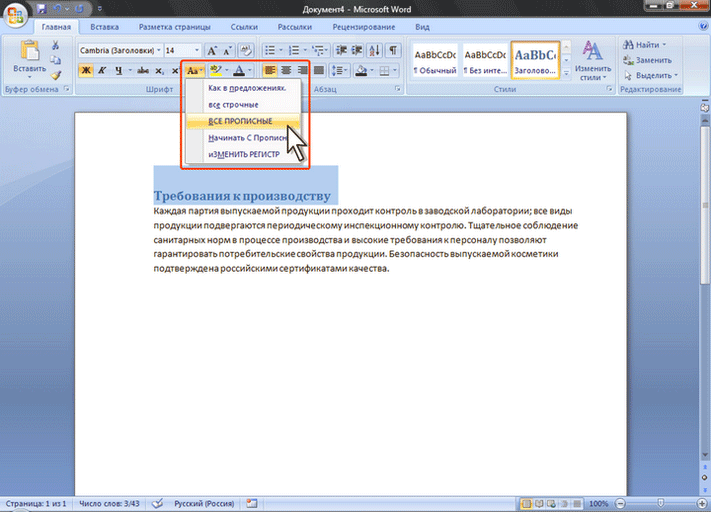This screenshot has width=711, height=512.
Task: Toggle italic К button
Action: [102, 70]
